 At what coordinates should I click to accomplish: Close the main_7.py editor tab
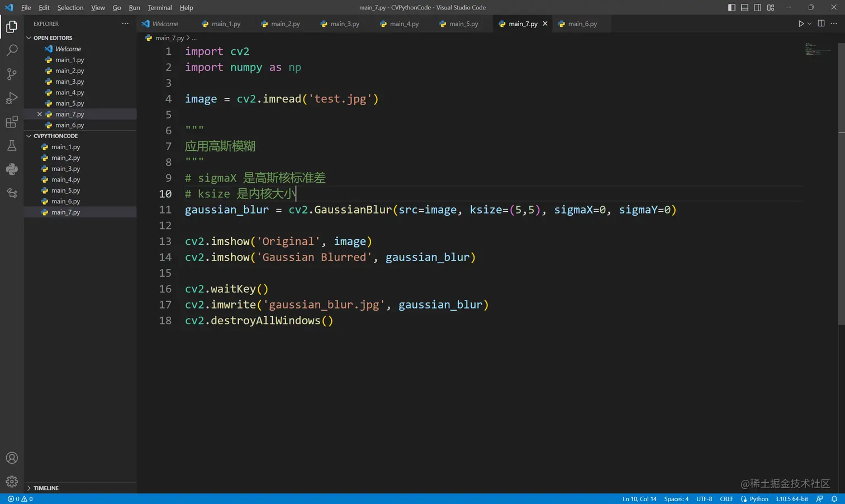tap(545, 23)
